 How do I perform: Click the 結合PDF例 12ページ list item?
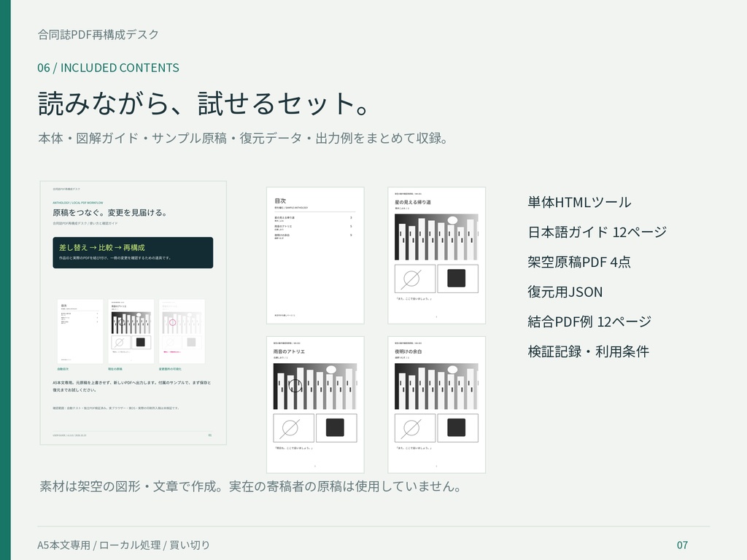coord(589,322)
